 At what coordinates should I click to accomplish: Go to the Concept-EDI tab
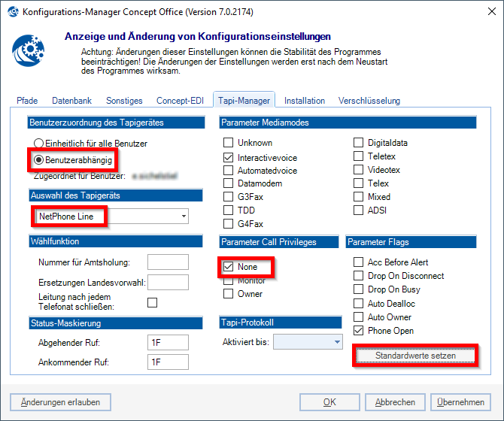(x=181, y=101)
